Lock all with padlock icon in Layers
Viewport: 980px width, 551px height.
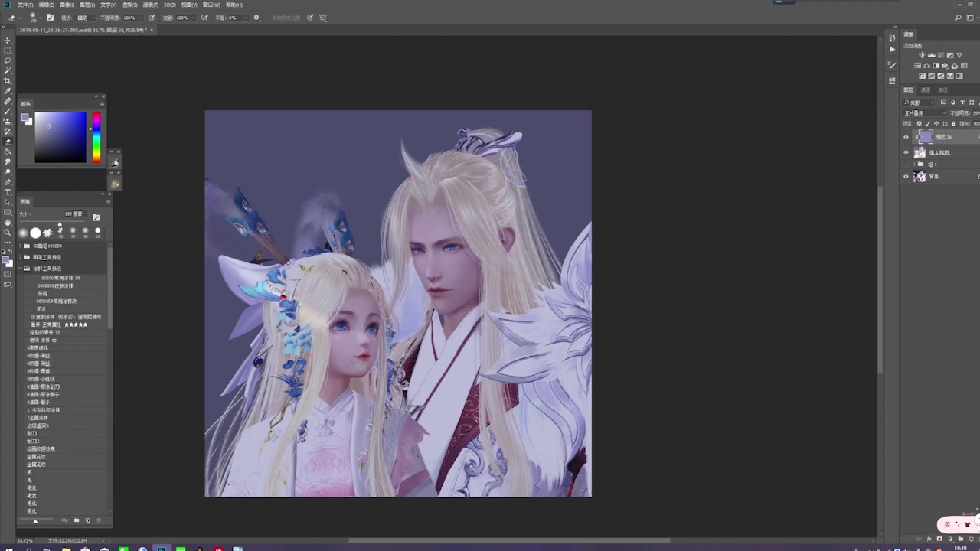(x=953, y=123)
